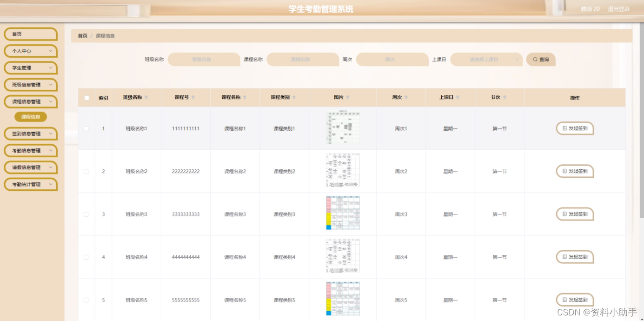The height and width of the screenshot is (321, 644).
Task: Start 发起签到 for 课程名称3
Action: (x=575, y=214)
